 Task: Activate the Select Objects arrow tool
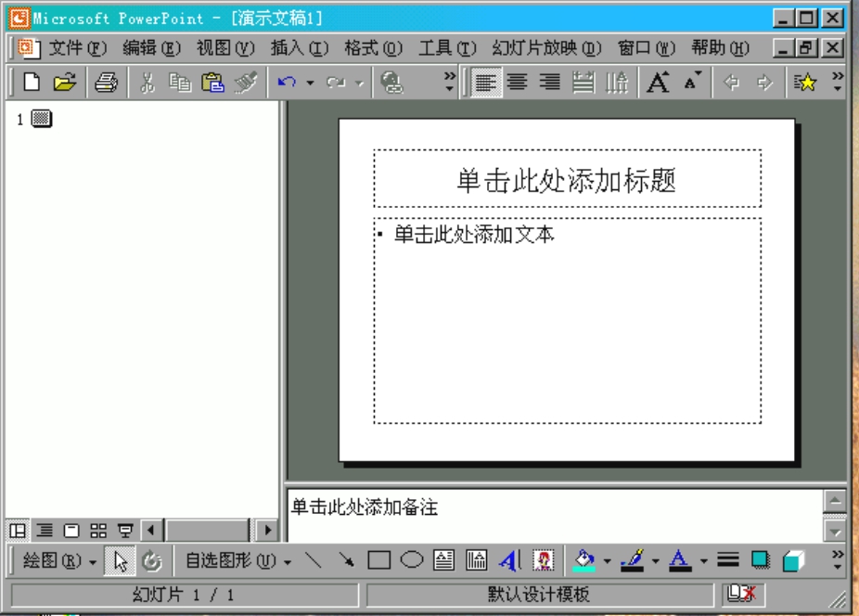pyautogui.click(x=120, y=560)
